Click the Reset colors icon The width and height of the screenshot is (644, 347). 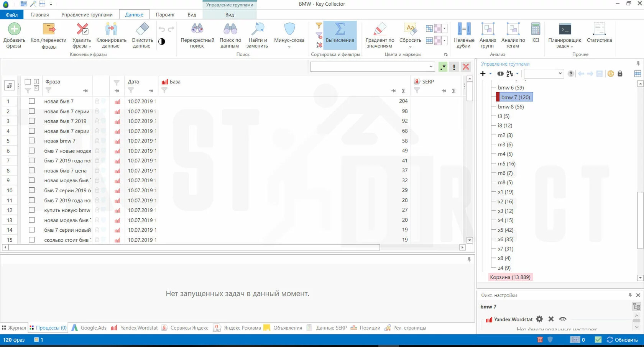pos(410,29)
